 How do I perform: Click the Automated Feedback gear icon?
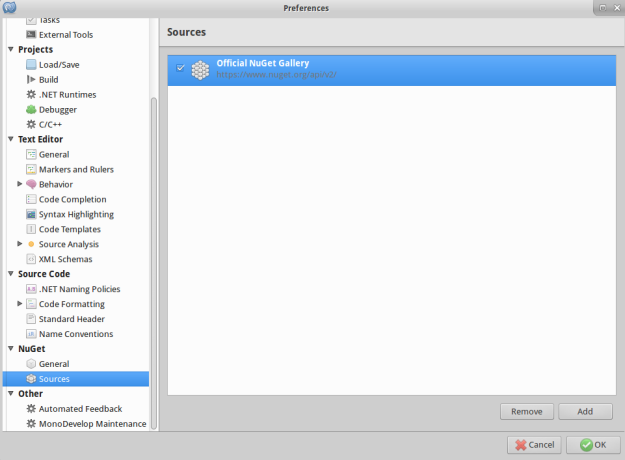(x=31, y=409)
